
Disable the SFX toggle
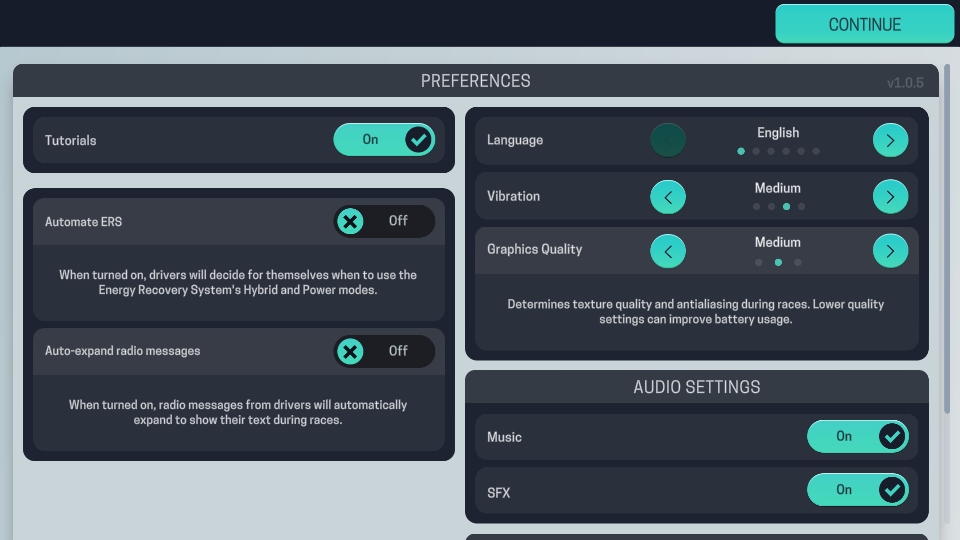857,490
